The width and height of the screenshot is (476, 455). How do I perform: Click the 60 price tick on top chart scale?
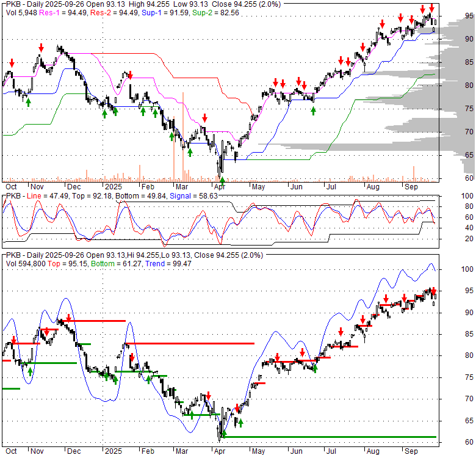coord(469,178)
